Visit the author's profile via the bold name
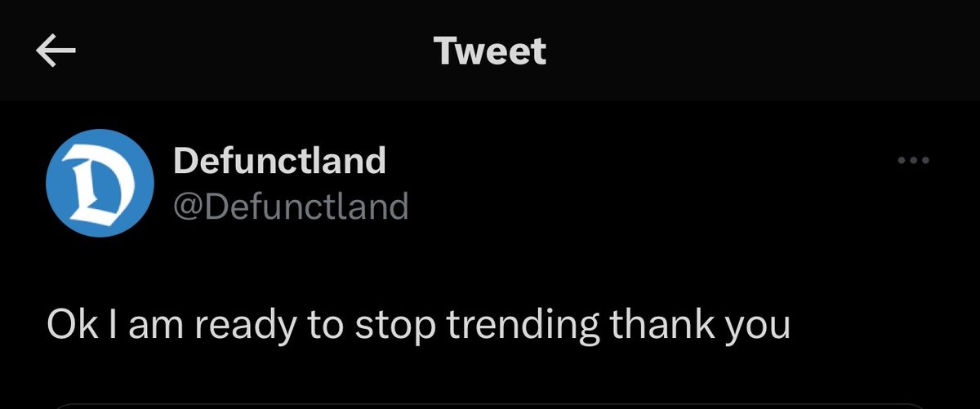The height and width of the screenshot is (409, 980). [x=279, y=162]
